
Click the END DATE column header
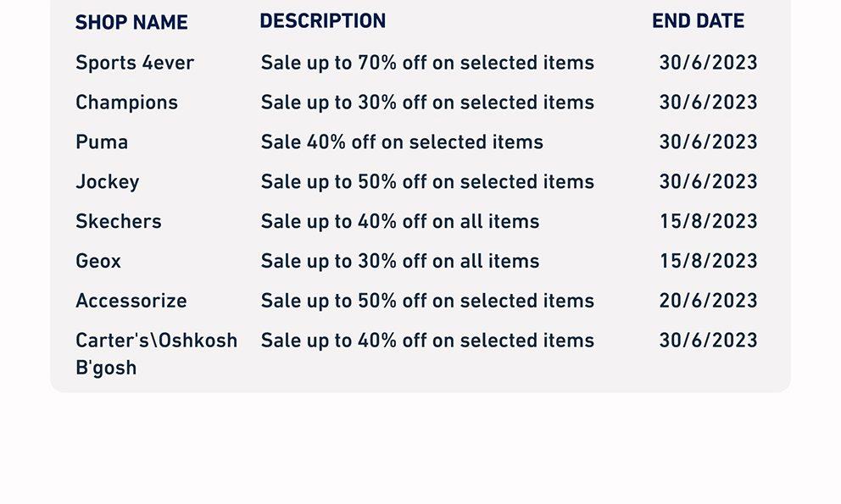(x=699, y=21)
